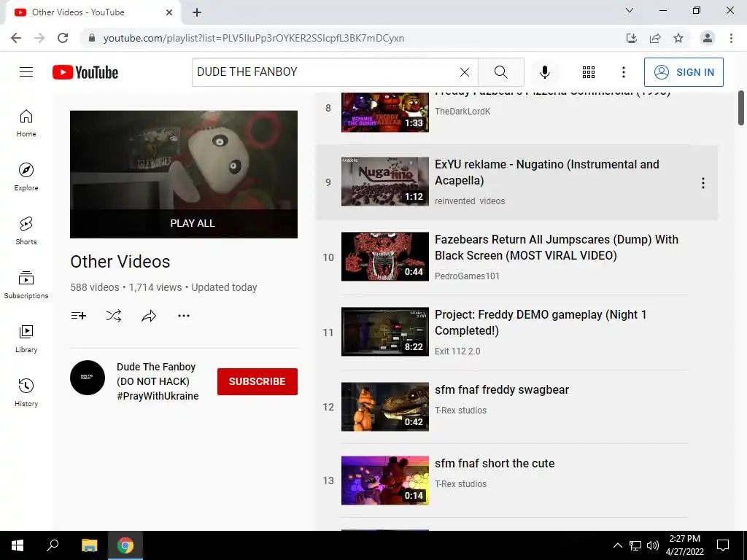This screenshot has width=747, height=560.
Task: Open Home in the sidebar
Action: pos(26,122)
